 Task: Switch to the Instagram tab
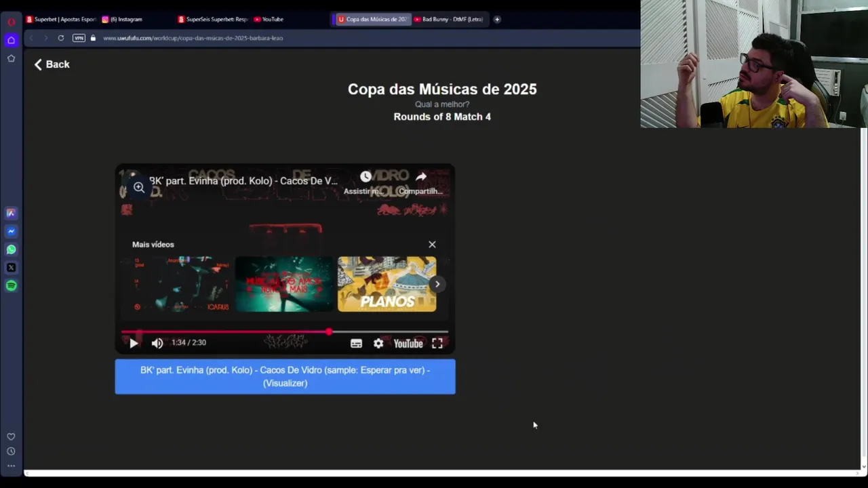click(122, 20)
